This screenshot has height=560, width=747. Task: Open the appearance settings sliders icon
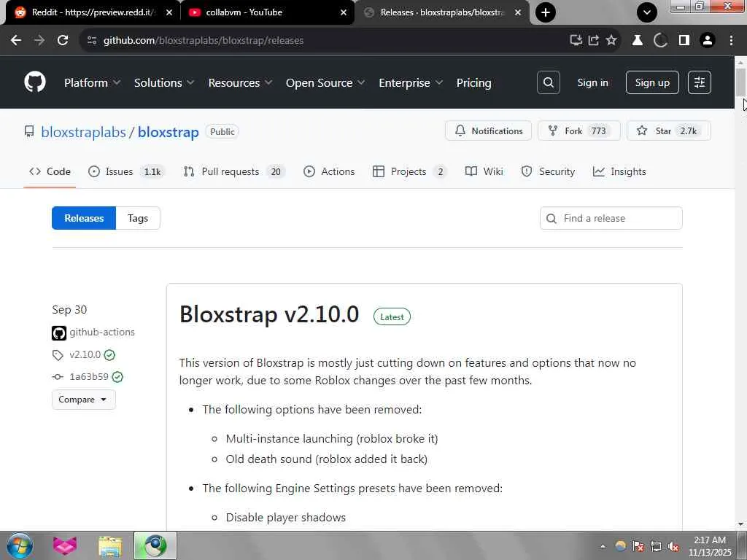pos(700,82)
